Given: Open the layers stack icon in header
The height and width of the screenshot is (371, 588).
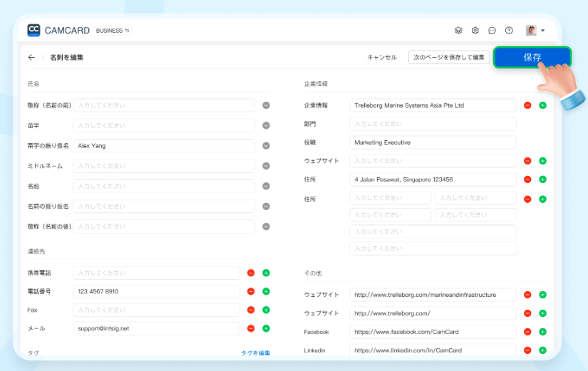Looking at the screenshot, I should tap(458, 31).
